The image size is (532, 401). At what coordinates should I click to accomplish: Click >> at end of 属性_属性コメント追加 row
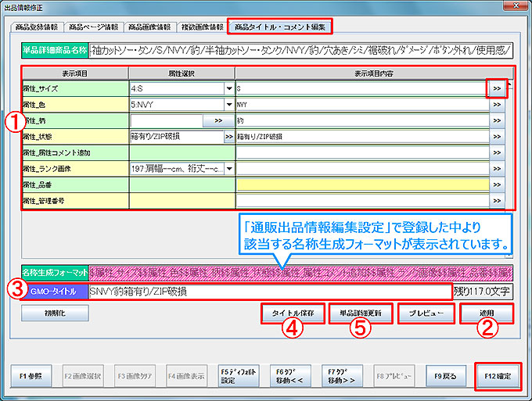tap(497, 152)
